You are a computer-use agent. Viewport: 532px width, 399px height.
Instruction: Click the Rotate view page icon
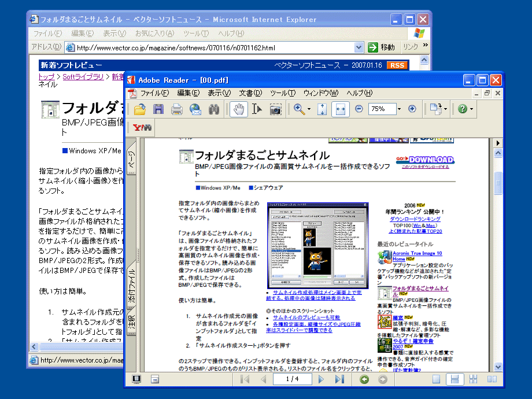tap(435, 109)
